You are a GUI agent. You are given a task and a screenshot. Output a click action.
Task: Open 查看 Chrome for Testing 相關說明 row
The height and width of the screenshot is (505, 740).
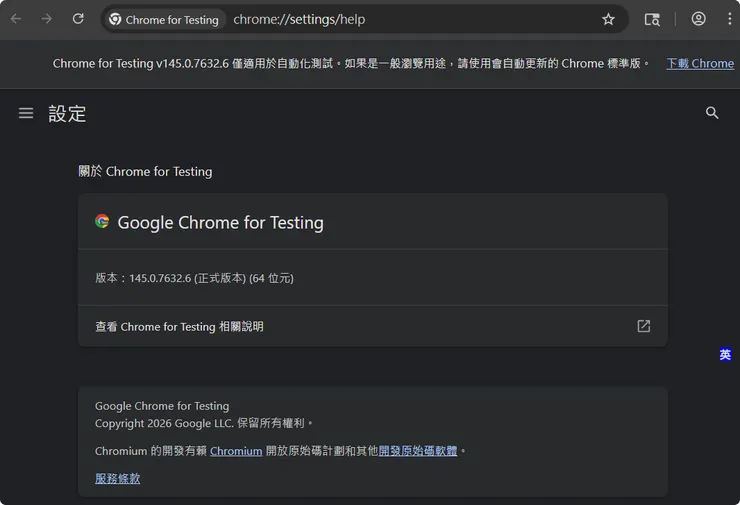pos(372,326)
